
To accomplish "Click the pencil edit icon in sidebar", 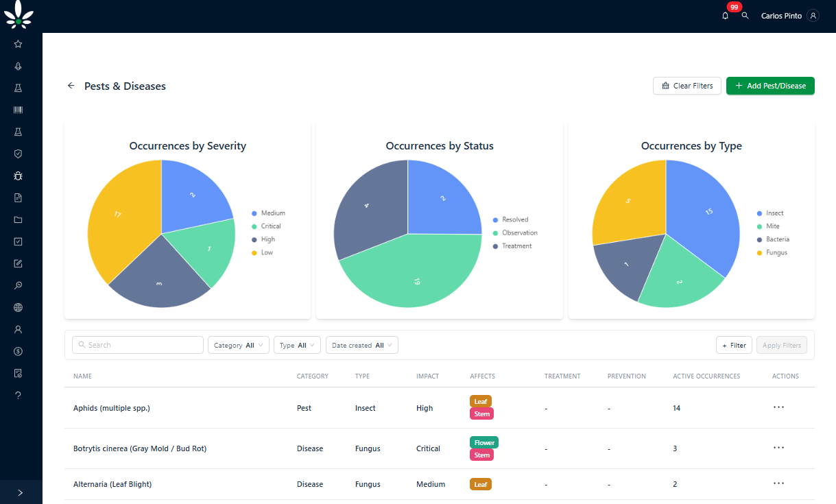I will pyautogui.click(x=18, y=263).
